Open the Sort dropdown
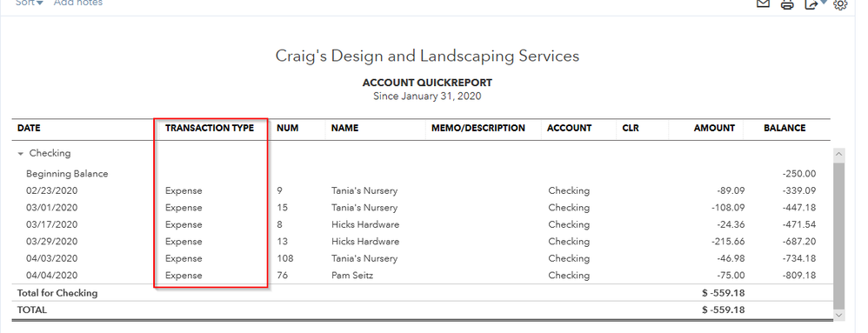The height and width of the screenshot is (333, 868). pos(30,3)
